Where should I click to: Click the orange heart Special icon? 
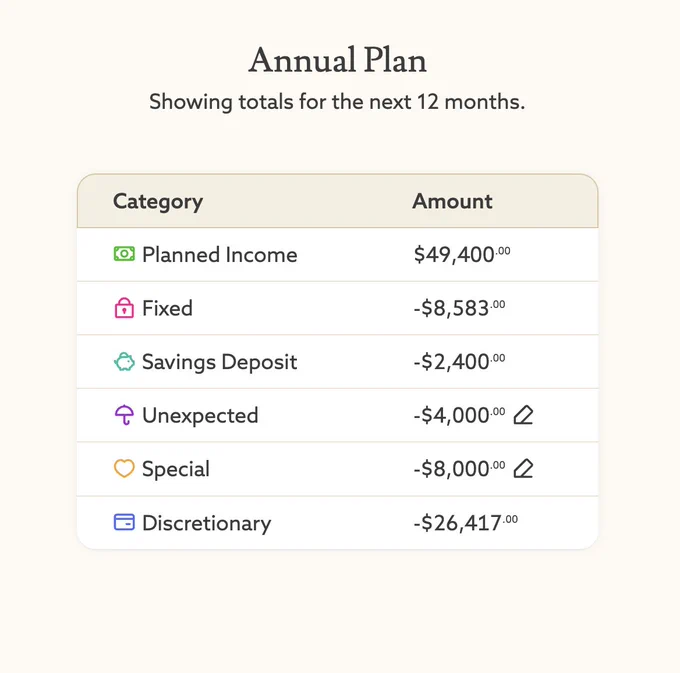(x=124, y=469)
